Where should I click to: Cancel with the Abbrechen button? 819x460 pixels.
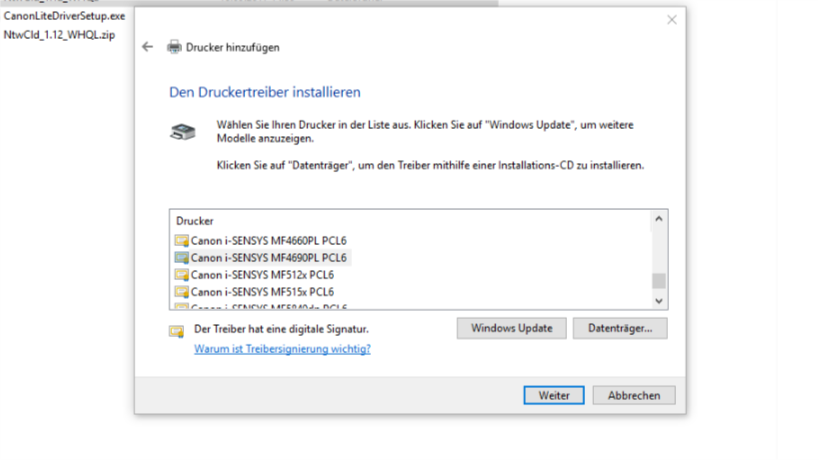(634, 395)
